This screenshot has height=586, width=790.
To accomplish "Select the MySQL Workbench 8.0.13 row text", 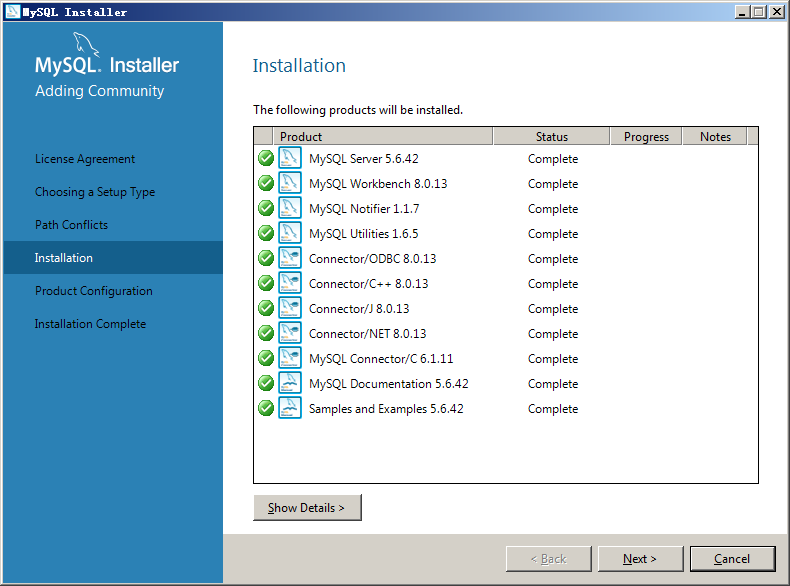I will point(378,184).
